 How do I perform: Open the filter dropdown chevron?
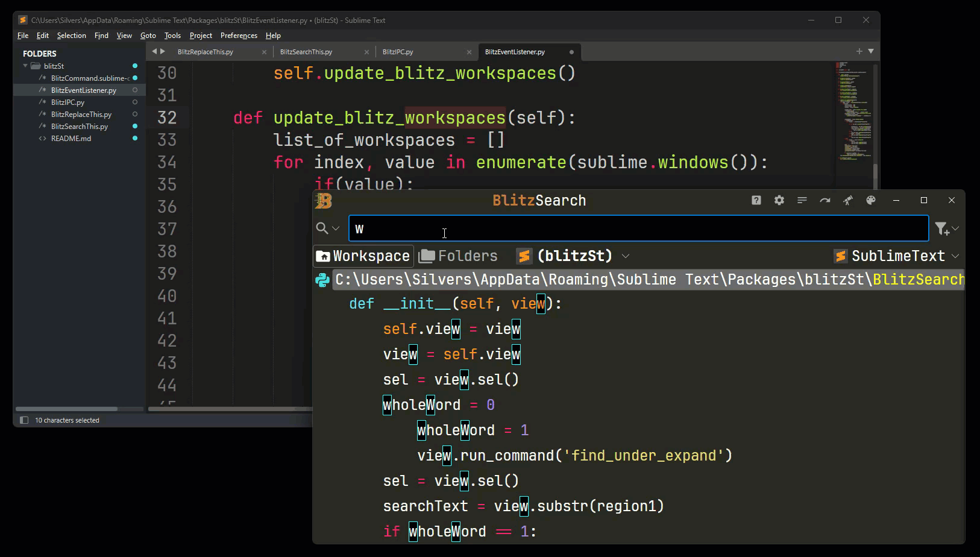tap(955, 228)
